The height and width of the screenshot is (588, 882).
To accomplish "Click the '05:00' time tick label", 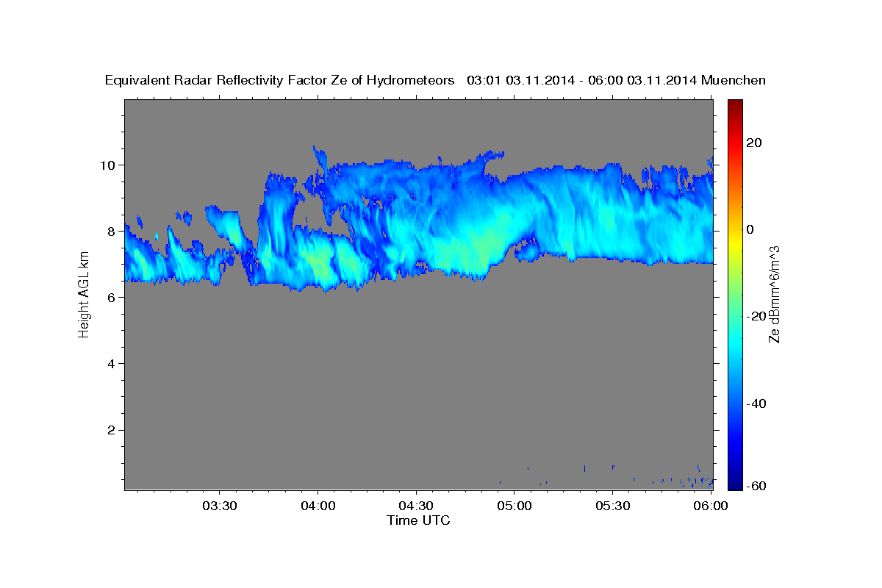I will pos(514,506).
